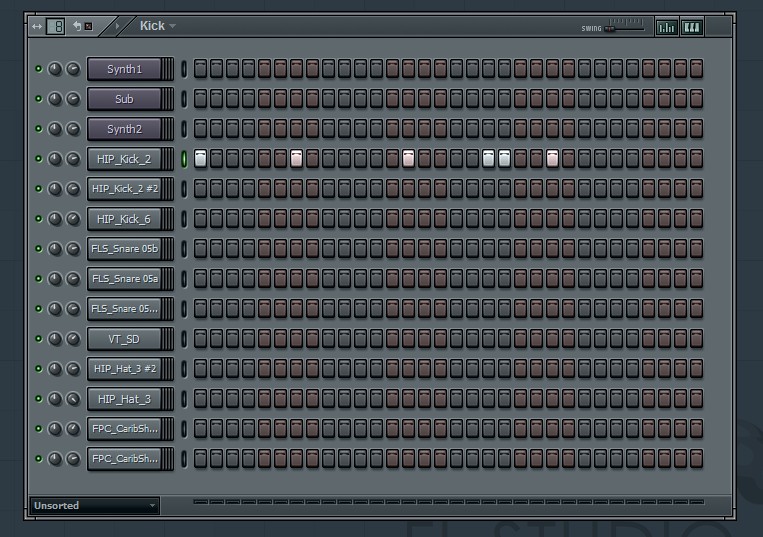Toggle the Synth2 mute LED

pyautogui.click(x=38, y=129)
